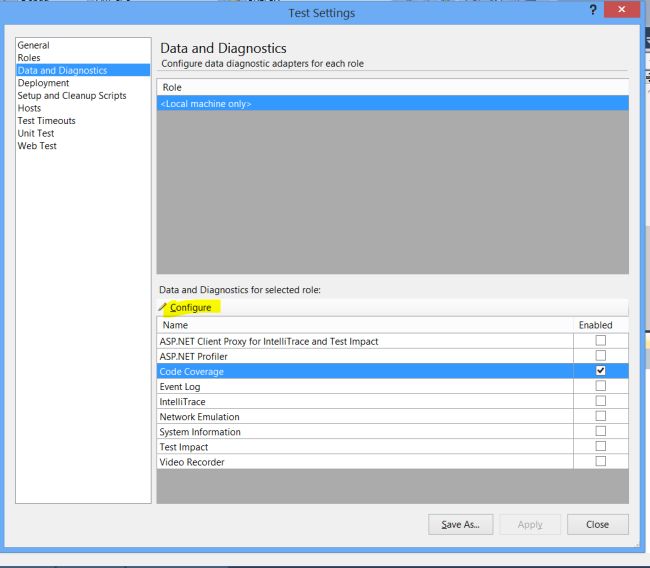Screen dimensions: 650x568
Task: Open the General settings page
Action: point(34,45)
